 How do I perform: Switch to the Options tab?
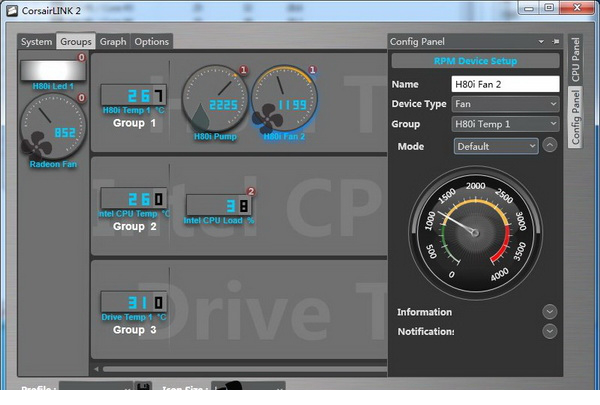point(152,42)
